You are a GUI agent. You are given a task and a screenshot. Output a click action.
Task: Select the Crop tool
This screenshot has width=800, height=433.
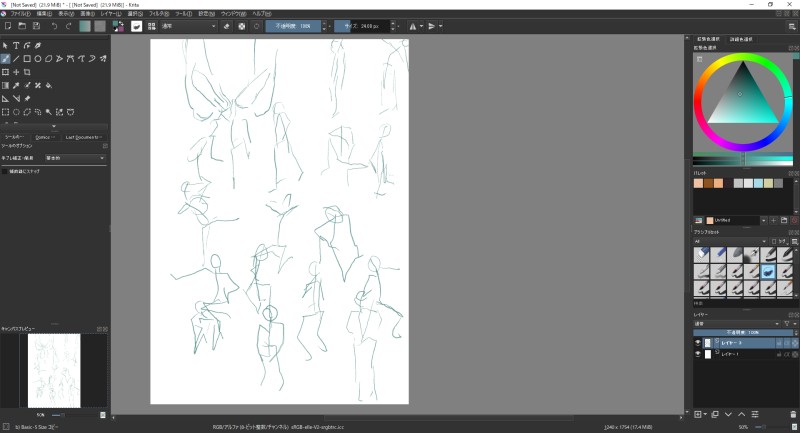(27, 72)
